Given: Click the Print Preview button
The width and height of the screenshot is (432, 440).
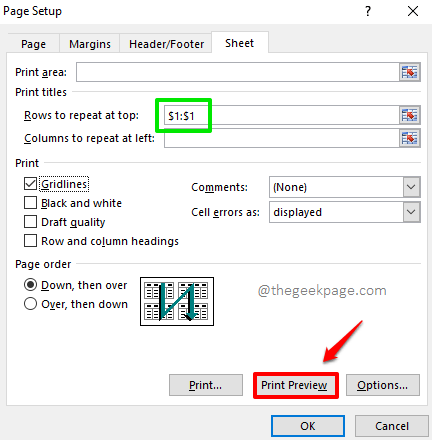Looking at the screenshot, I should 296,385.
